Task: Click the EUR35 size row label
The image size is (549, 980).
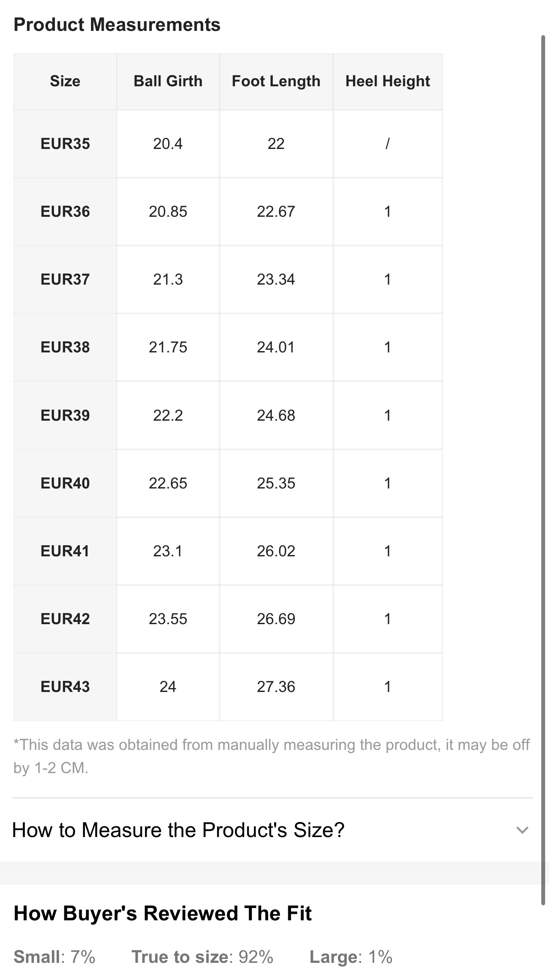Action: pyautogui.click(x=65, y=144)
